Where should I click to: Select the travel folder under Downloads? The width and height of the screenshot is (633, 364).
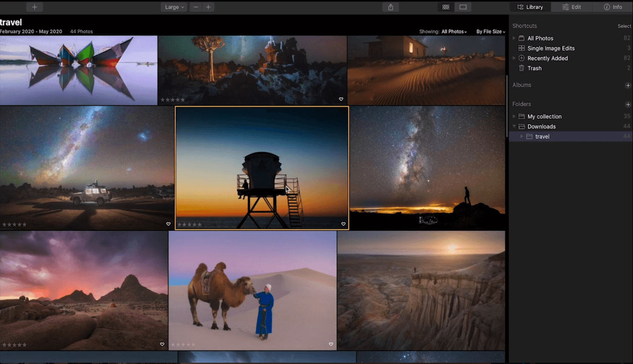coord(542,136)
